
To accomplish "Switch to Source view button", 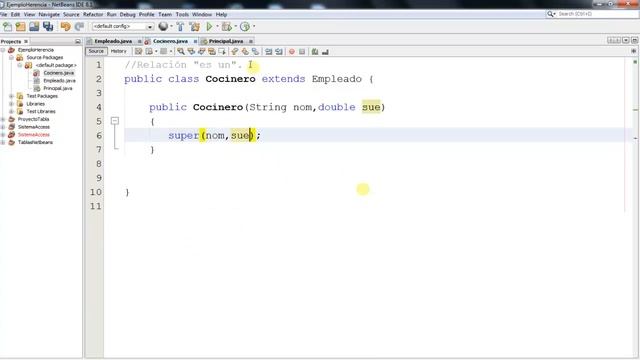I will point(96,51).
